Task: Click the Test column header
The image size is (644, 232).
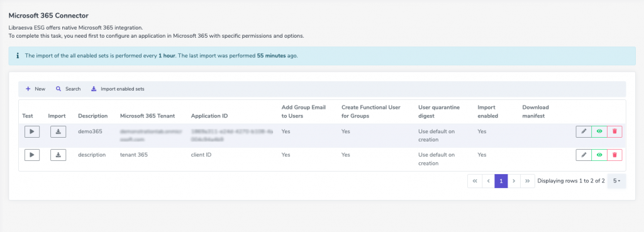Action: (x=28, y=116)
